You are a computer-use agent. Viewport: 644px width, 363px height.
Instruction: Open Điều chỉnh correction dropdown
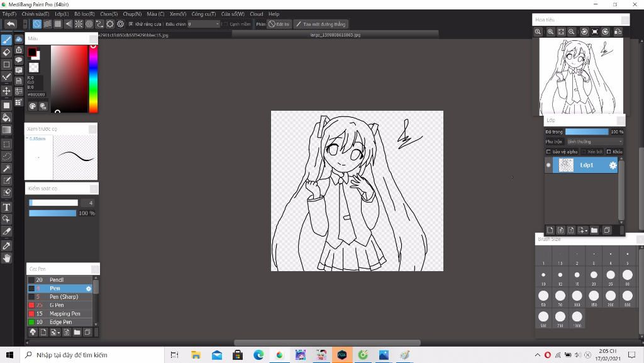(x=204, y=25)
